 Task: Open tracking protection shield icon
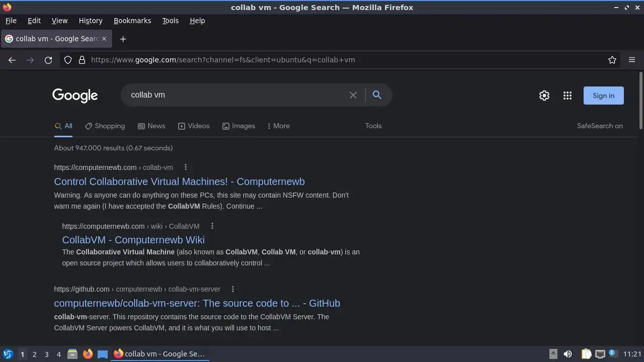(x=68, y=60)
